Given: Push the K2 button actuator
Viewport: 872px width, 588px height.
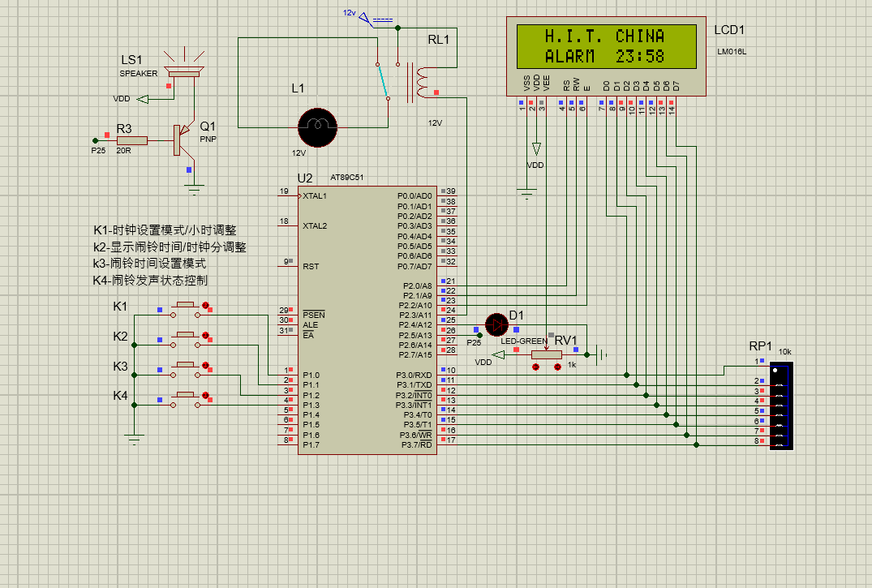Looking at the screenshot, I should click(185, 334).
